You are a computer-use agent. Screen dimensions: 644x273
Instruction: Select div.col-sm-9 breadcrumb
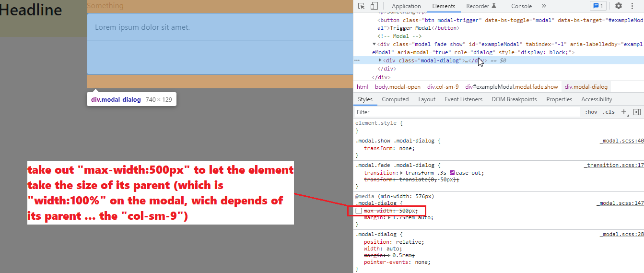(x=443, y=87)
